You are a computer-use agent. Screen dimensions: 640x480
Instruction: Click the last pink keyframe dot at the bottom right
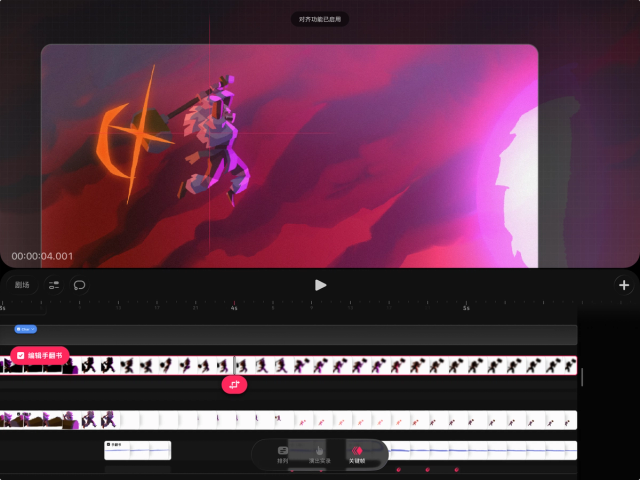click(457, 470)
